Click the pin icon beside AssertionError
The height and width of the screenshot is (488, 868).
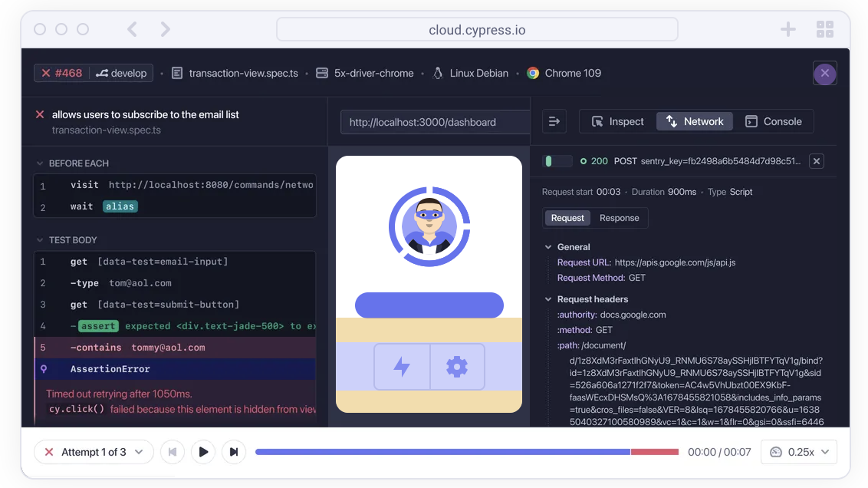[x=44, y=369]
